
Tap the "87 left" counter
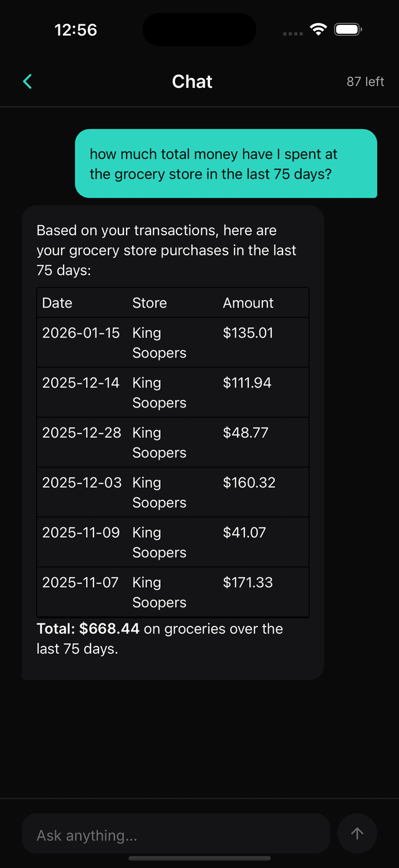coord(365,82)
